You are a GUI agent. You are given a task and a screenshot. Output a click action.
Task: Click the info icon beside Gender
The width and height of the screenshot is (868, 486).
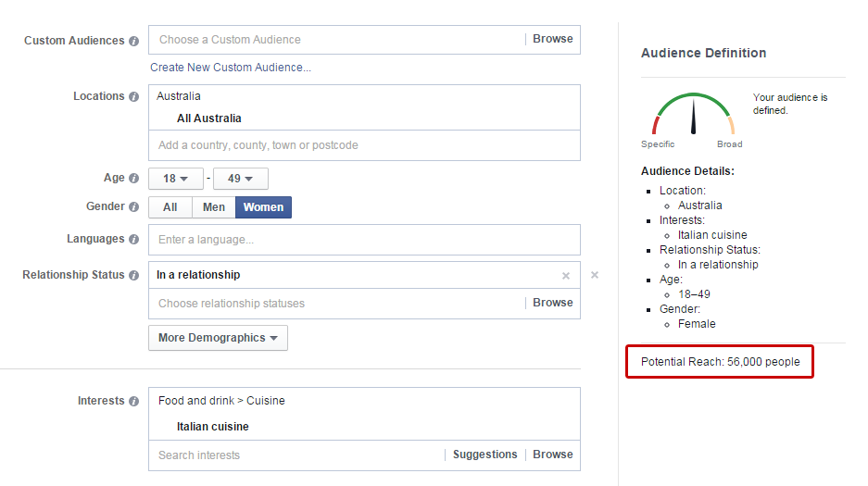coord(134,207)
